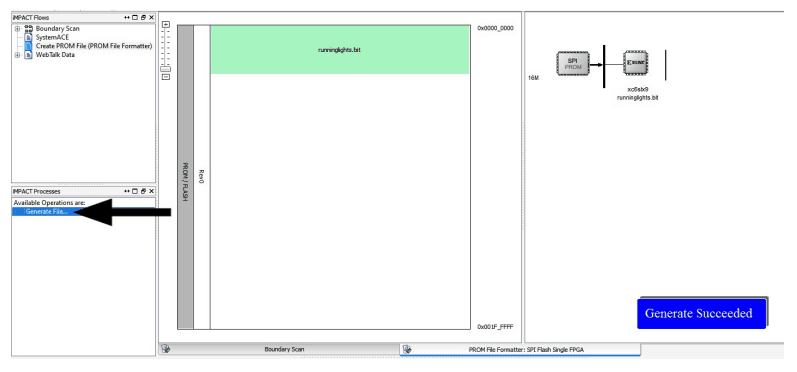Viewport: 797px width, 372px height.
Task: Click the Generate Succeeded banner
Action: coord(701,313)
